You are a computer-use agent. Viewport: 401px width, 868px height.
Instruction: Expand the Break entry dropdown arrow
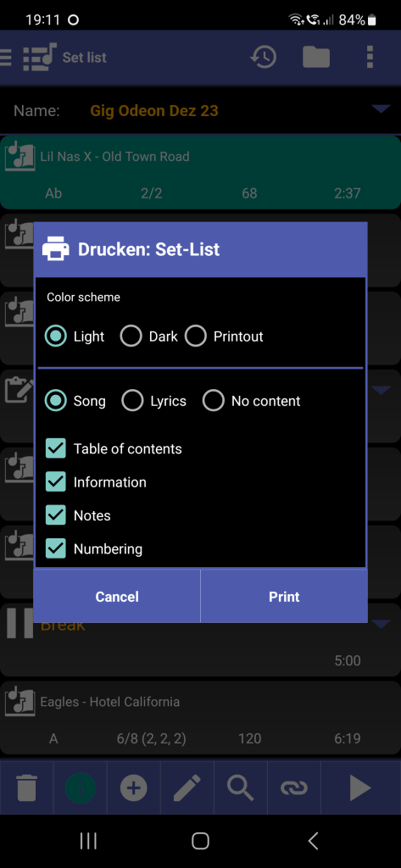(x=381, y=625)
